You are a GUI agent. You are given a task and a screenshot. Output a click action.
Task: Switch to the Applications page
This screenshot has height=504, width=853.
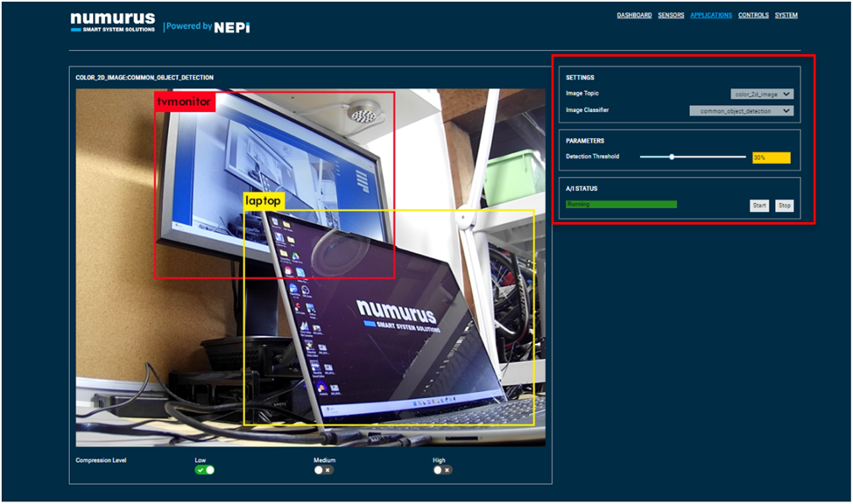[710, 15]
